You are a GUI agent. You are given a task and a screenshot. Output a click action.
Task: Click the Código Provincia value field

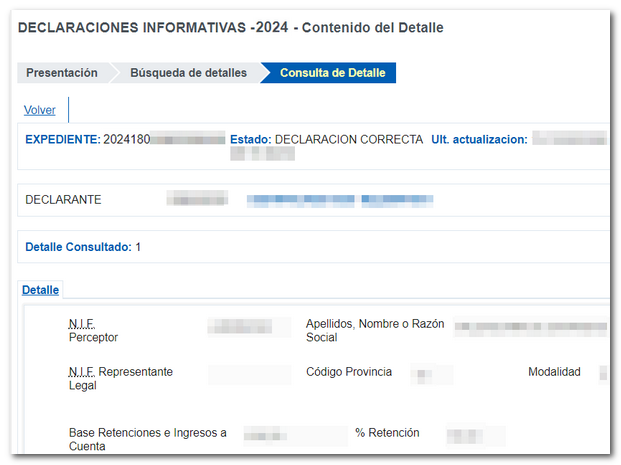pyautogui.click(x=431, y=374)
